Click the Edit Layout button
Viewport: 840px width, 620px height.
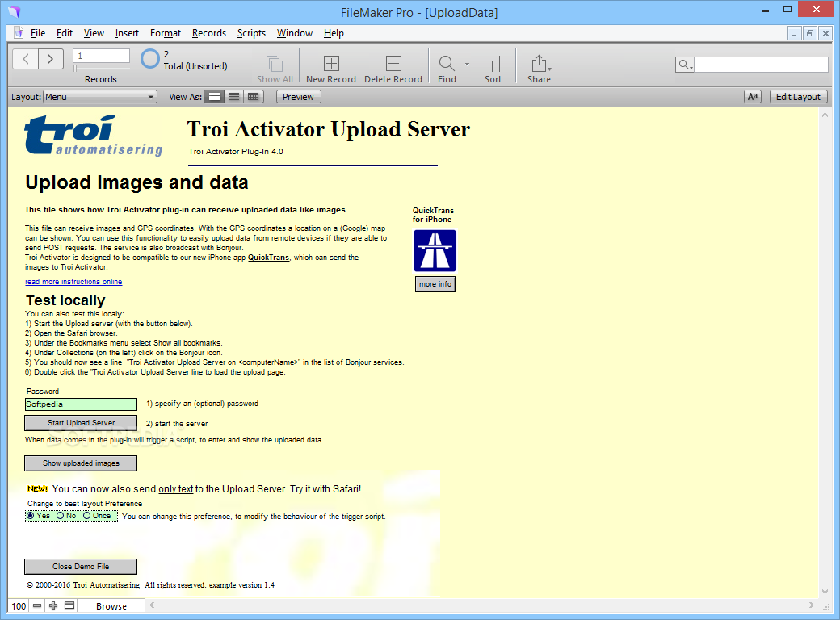pos(798,97)
